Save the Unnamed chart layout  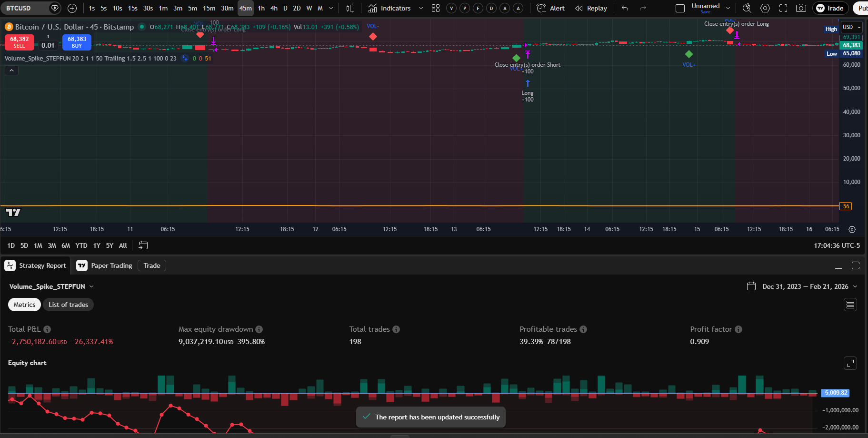[x=705, y=11]
